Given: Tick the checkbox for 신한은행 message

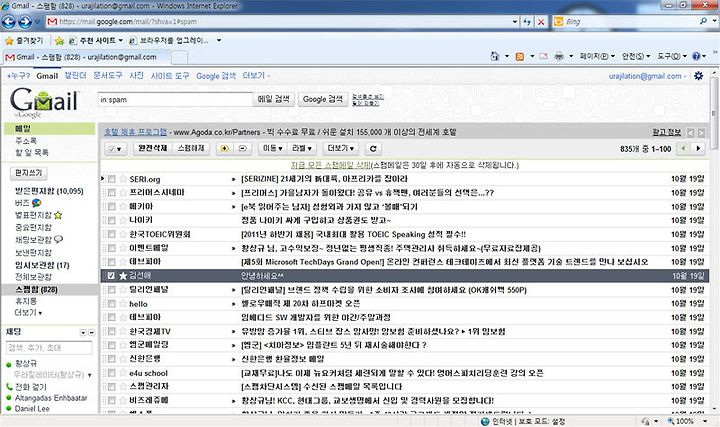Looking at the screenshot, I should (111, 359).
